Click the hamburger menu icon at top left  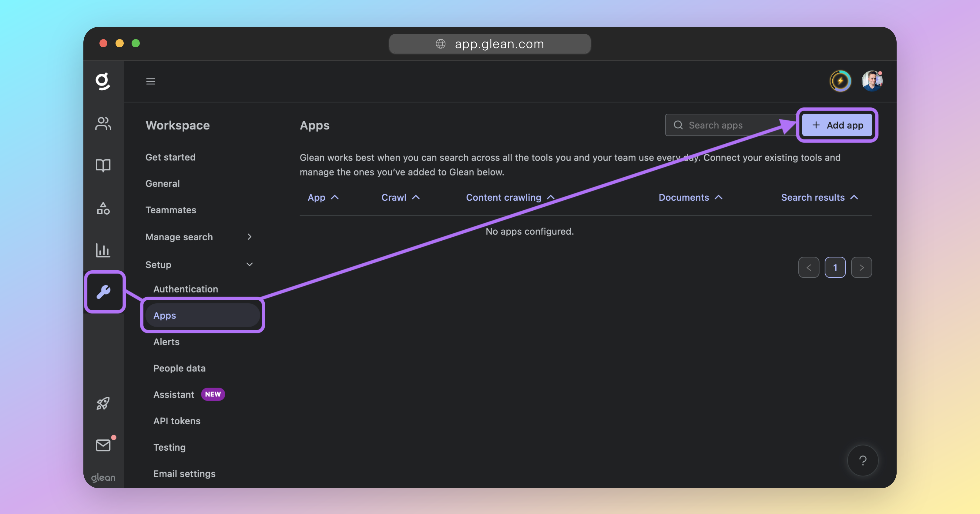click(151, 81)
